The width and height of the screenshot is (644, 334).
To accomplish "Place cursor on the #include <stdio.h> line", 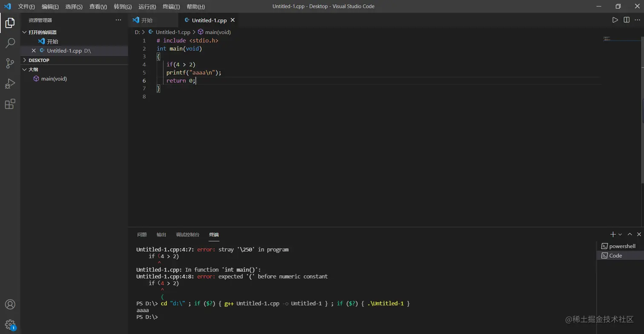I will point(187,40).
